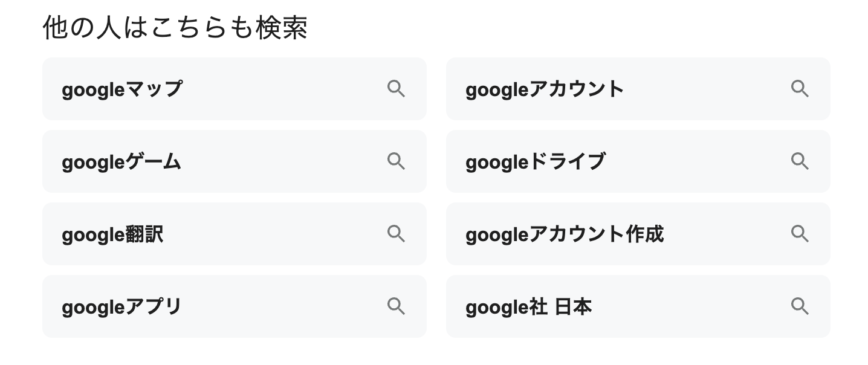Choose the googleアプリ suggestion text

point(121,307)
